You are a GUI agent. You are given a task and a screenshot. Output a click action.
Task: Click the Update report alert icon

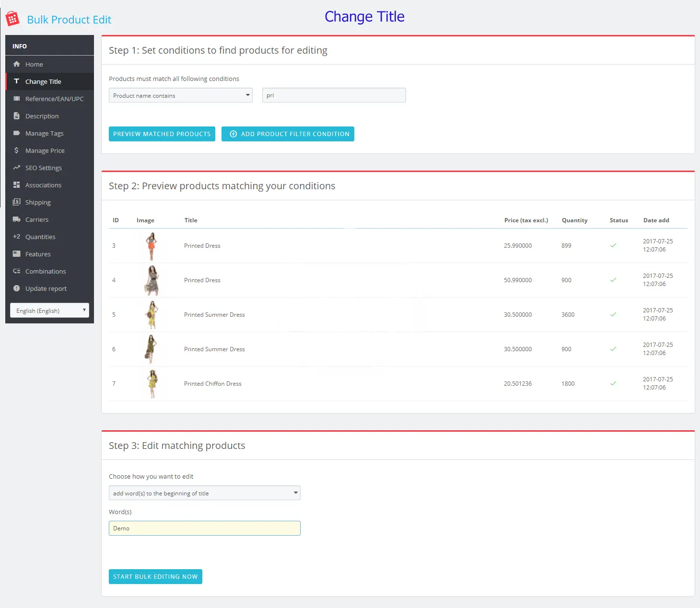(17, 288)
